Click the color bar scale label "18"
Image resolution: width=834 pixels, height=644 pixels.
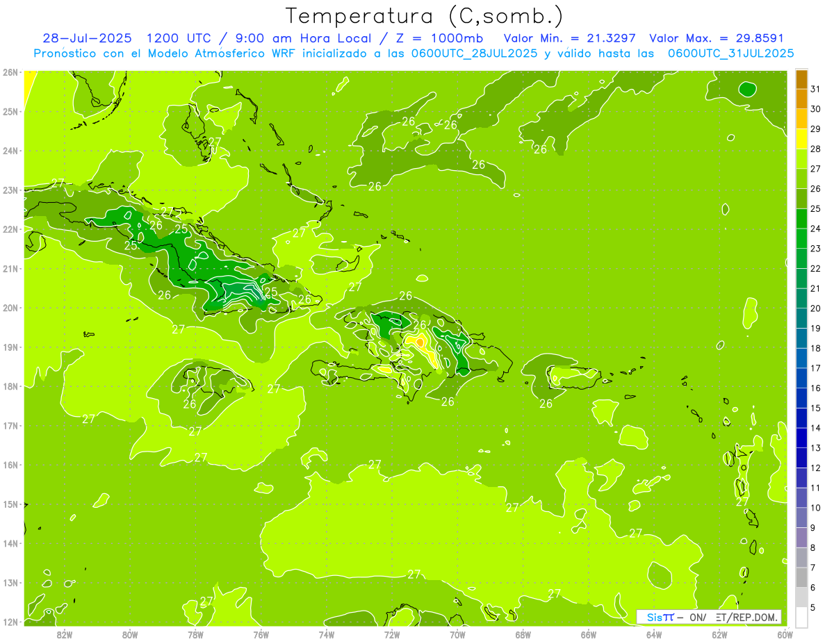coord(815,349)
